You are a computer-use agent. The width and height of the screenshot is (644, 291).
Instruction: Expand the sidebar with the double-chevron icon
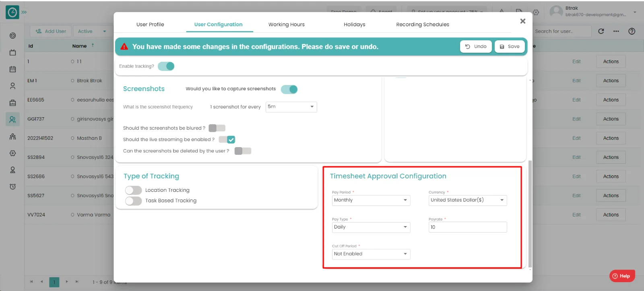pyautogui.click(x=24, y=12)
